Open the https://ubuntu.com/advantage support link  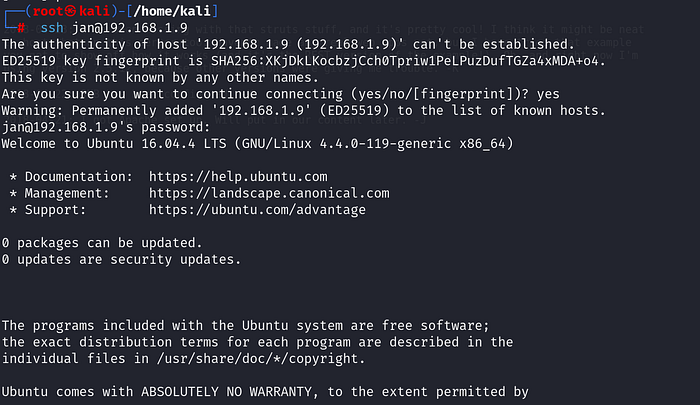pyautogui.click(x=257, y=209)
